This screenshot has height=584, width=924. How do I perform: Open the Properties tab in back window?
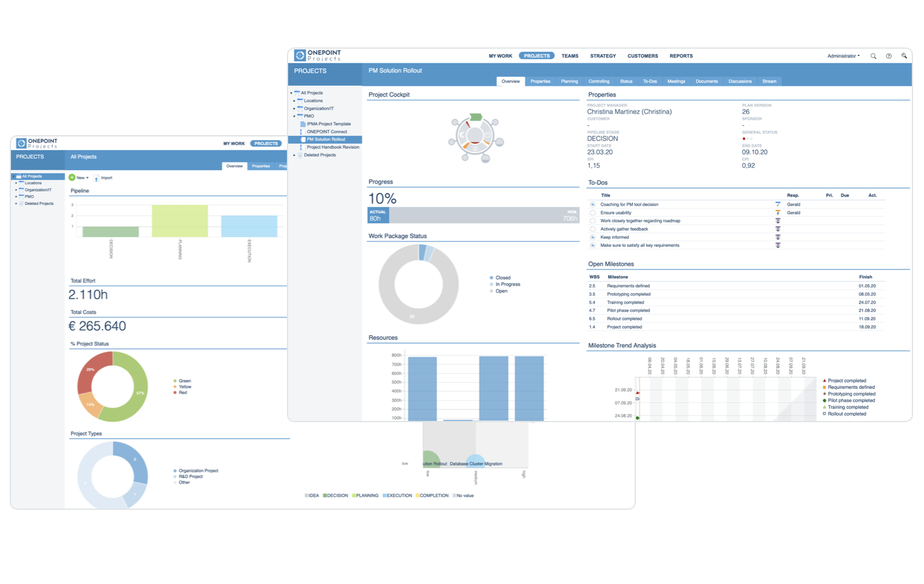click(261, 166)
